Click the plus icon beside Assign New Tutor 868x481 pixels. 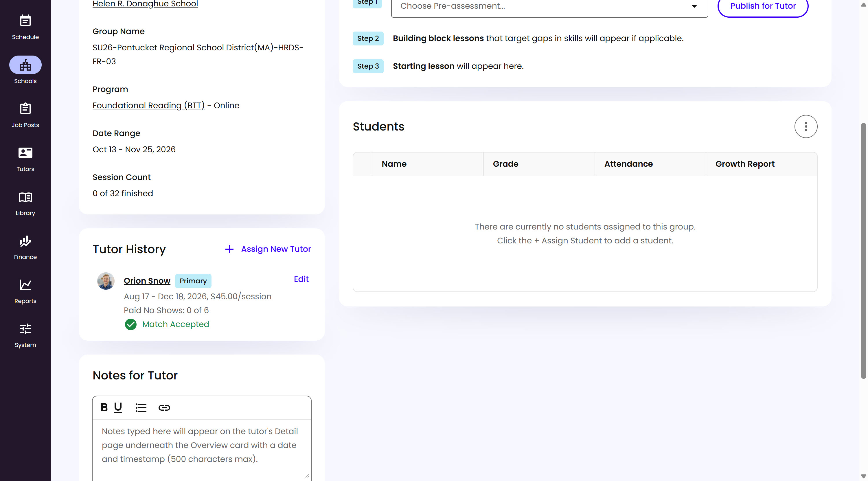pos(229,249)
